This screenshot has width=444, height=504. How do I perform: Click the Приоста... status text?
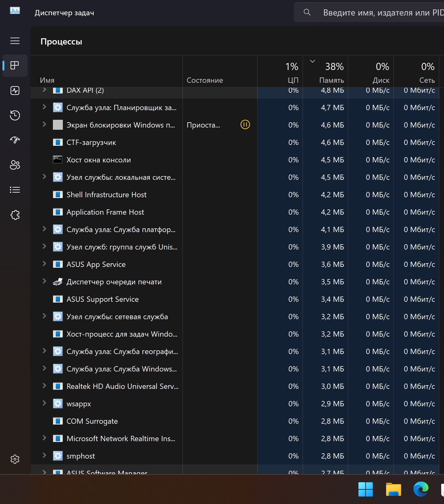coord(203,125)
